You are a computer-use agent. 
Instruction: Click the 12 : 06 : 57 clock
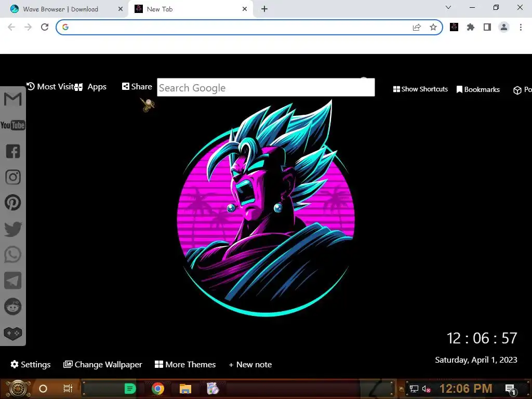482,338
